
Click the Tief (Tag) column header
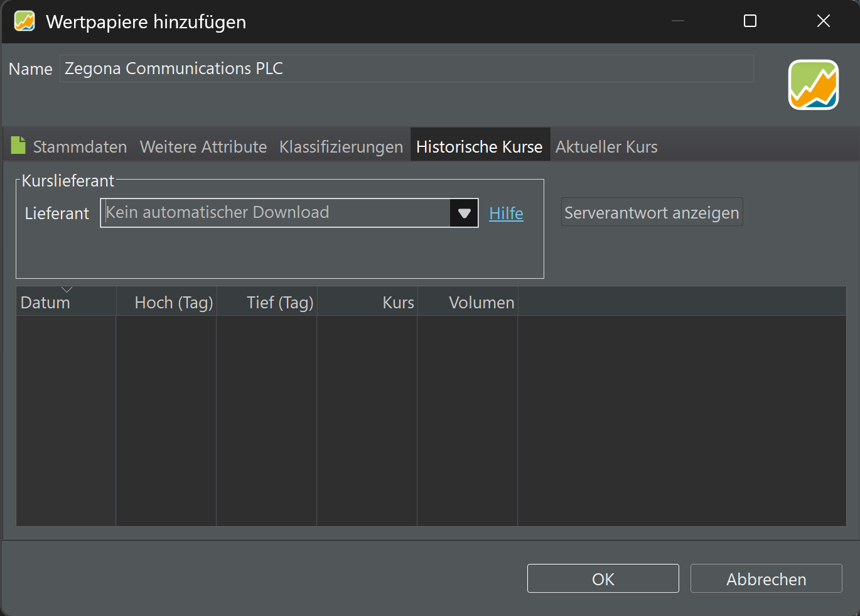[x=267, y=302]
